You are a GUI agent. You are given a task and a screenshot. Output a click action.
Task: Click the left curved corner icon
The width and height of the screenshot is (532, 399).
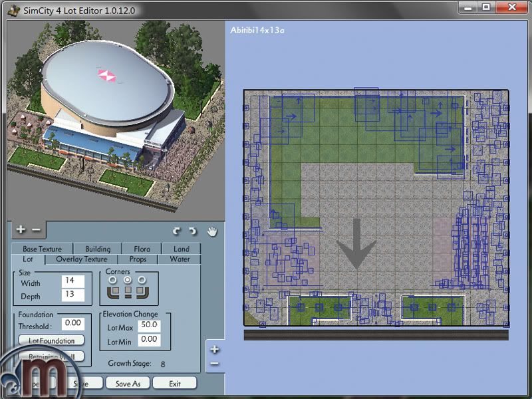pyautogui.click(x=113, y=292)
